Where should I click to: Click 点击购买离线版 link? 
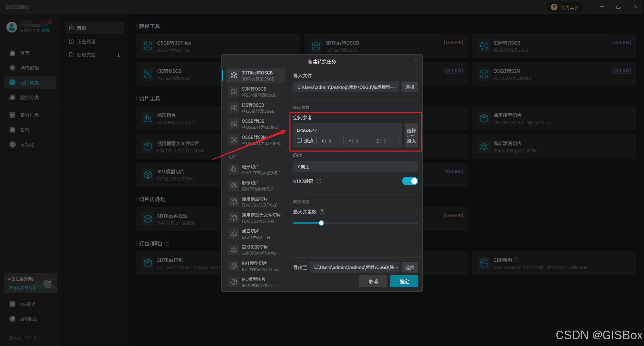[22, 288]
